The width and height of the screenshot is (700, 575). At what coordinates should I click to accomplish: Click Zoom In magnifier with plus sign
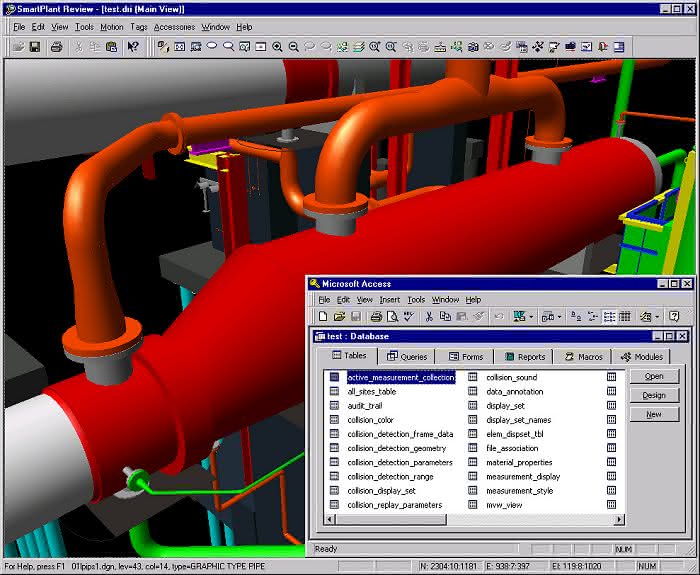click(277, 46)
